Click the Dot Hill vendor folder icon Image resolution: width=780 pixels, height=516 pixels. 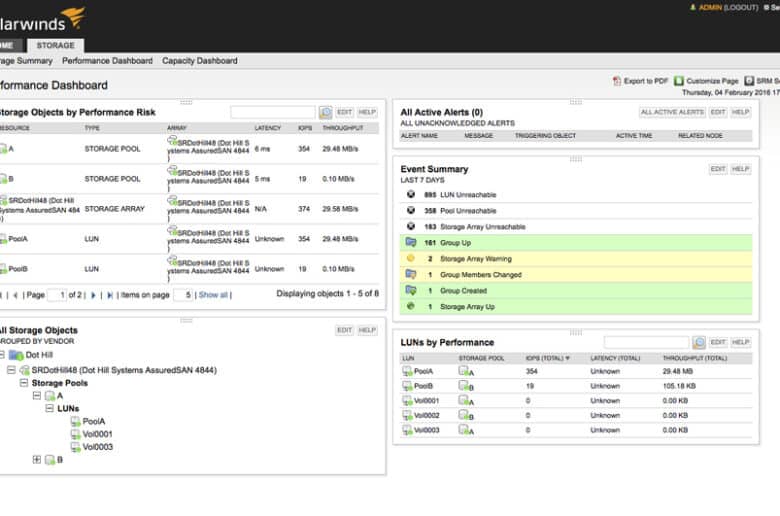(16, 355)
